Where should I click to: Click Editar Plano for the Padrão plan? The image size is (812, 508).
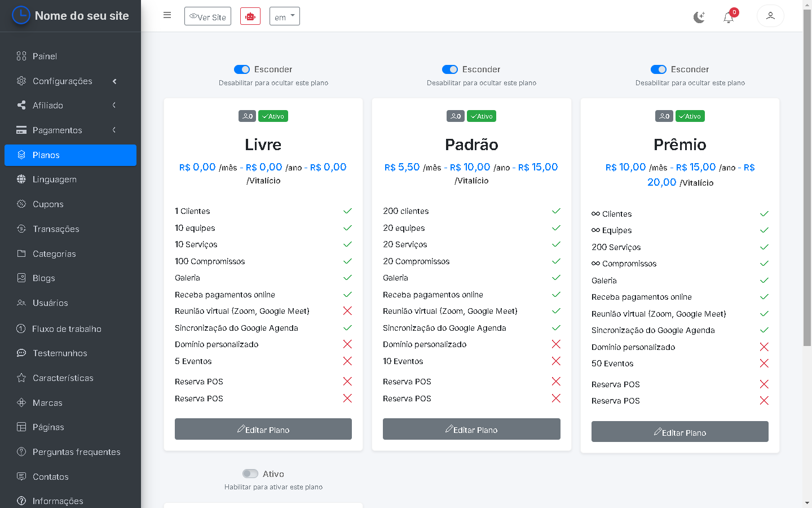(471, 430)
